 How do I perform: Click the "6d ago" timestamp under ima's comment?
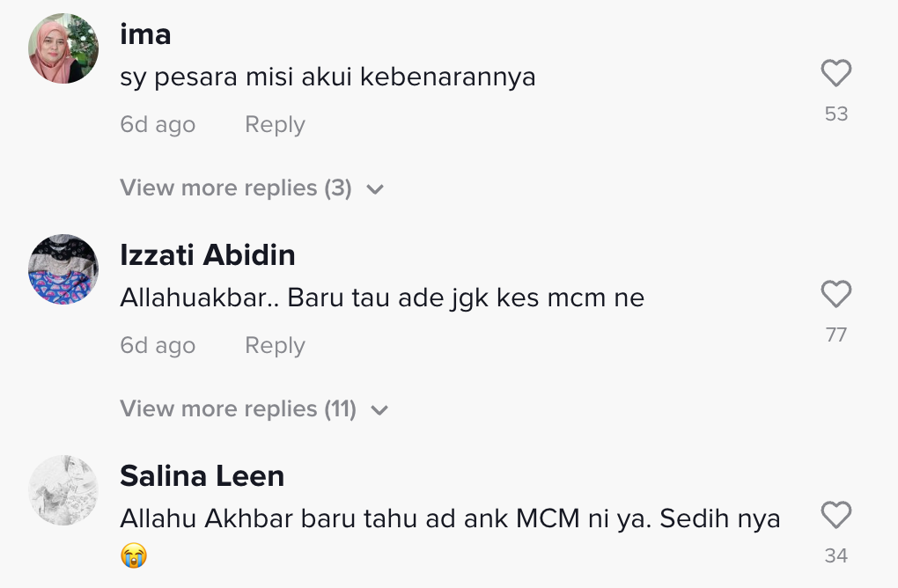(158, 125)
